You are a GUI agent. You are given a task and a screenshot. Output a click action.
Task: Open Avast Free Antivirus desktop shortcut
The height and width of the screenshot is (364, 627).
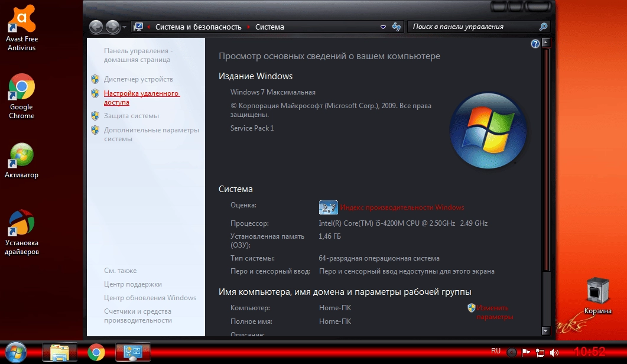22,28
